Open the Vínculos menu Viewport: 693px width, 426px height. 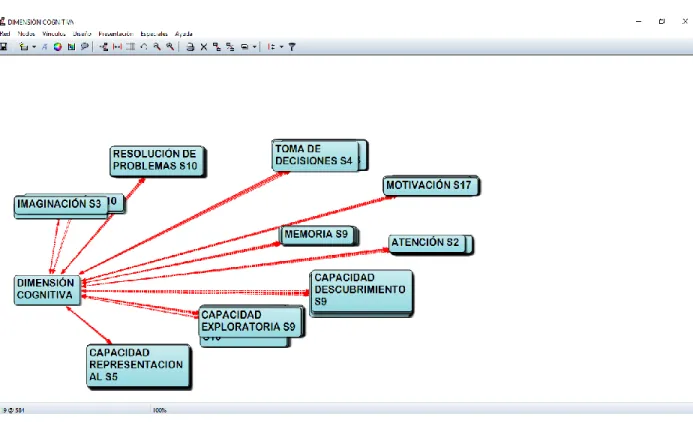tap(54, 34)
